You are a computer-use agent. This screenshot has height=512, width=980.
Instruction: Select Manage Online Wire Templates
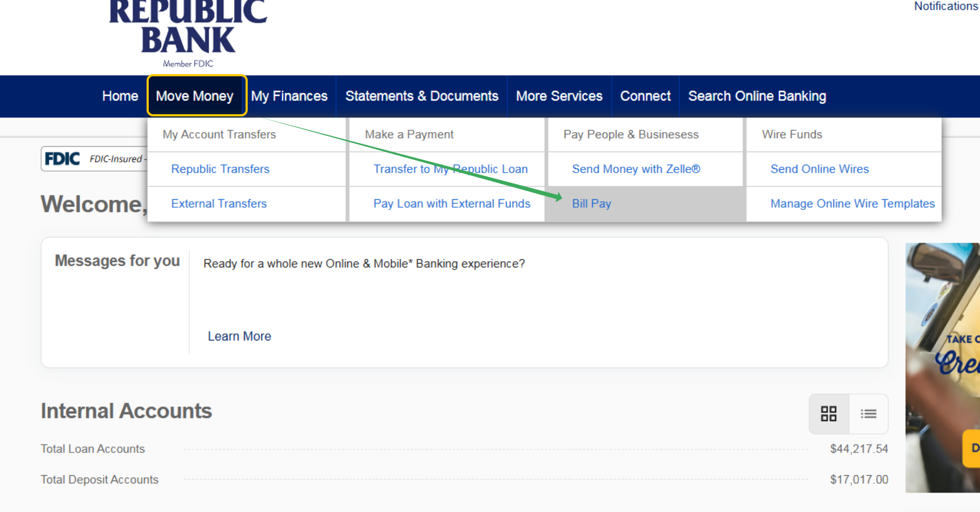pyautogui.click(x=852, y=204)
